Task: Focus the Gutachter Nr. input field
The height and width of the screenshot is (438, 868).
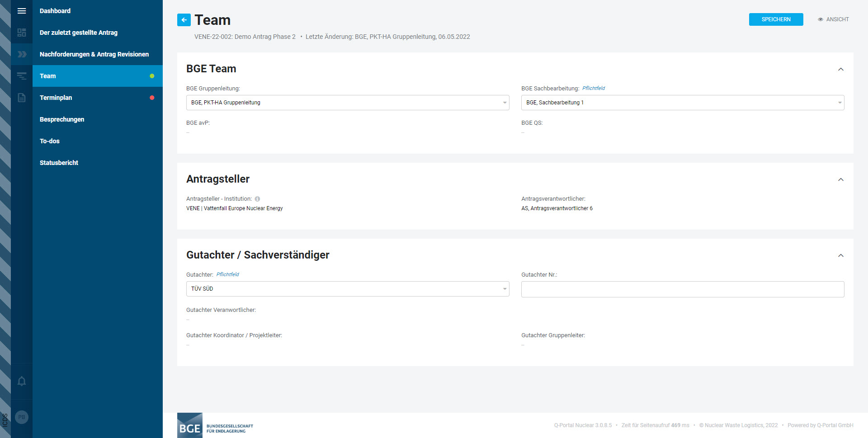Action: 682,289
